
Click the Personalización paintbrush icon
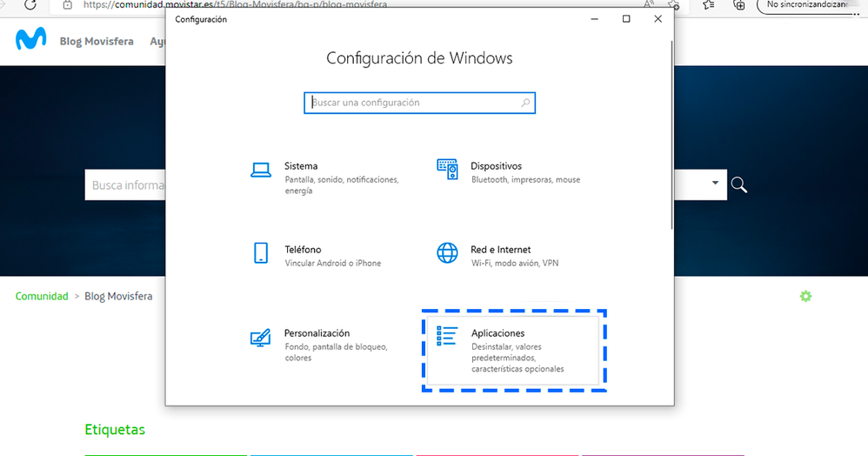coord(261,337)
